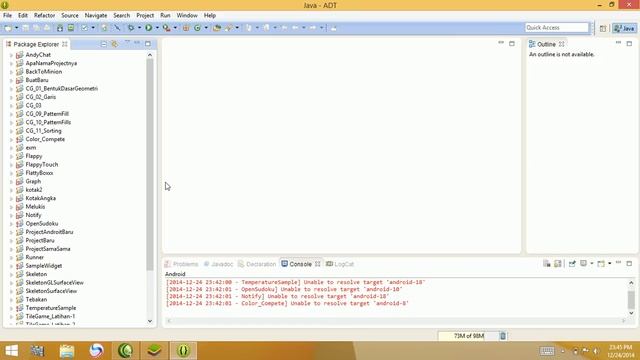Click the Windows Start button
640x360 pixels.
click(11, 351)
